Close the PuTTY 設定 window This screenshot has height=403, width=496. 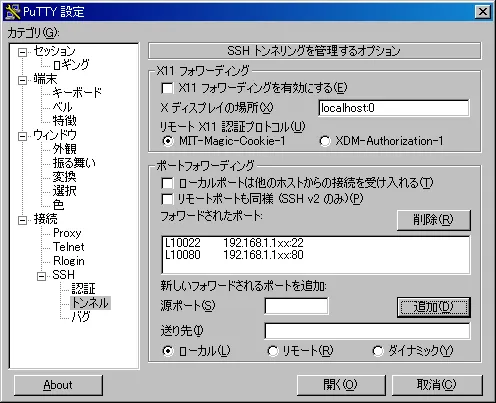483,12
